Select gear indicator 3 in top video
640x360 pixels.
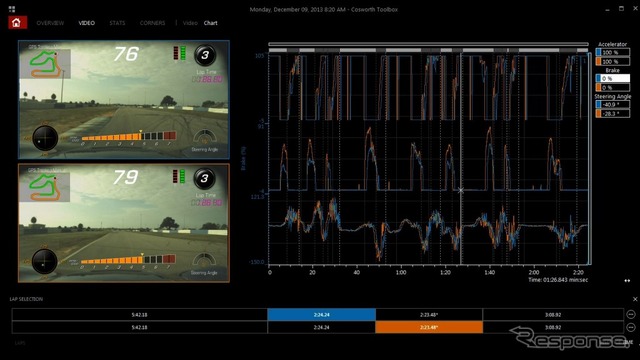point(205,55)
